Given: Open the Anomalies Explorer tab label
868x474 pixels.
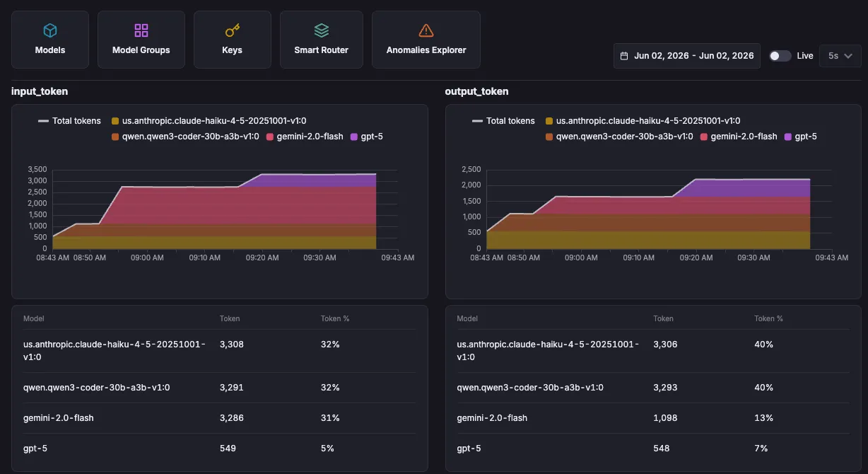Looking at the screenshot, I should (x=426, y=50).
